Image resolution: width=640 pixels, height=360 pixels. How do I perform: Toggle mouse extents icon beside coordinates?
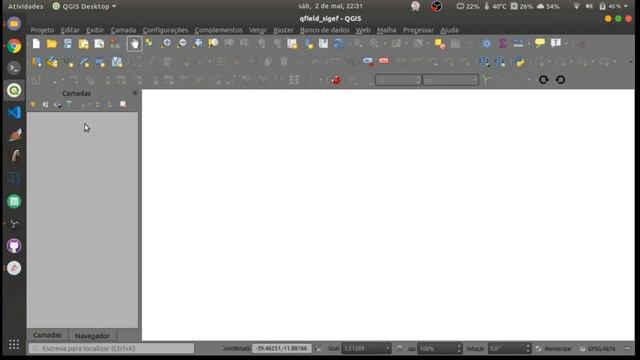[317, 348]
